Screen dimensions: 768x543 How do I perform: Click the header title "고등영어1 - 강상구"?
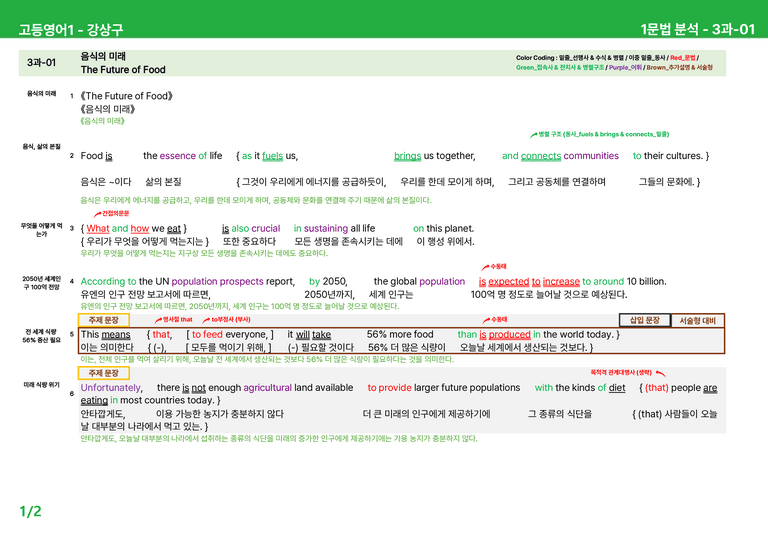tap(71, 29)
